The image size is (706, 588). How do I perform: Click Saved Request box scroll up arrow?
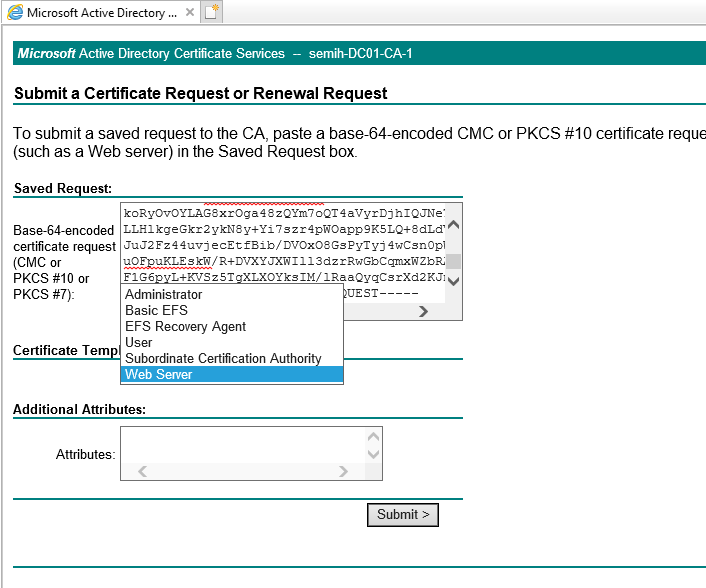(x=452, y=225)
